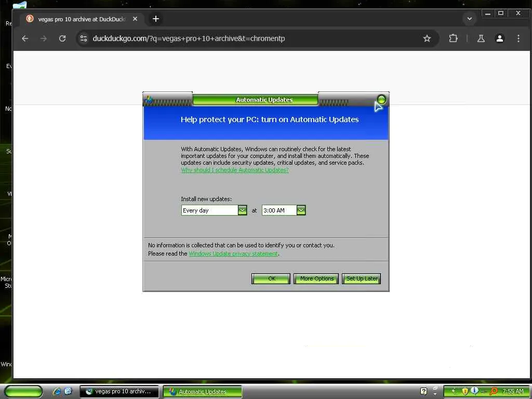The width and height of the screenshot is (532, 399).
Task: Launch Internet Explorer from quick launch
Action: tap(57, 392)
